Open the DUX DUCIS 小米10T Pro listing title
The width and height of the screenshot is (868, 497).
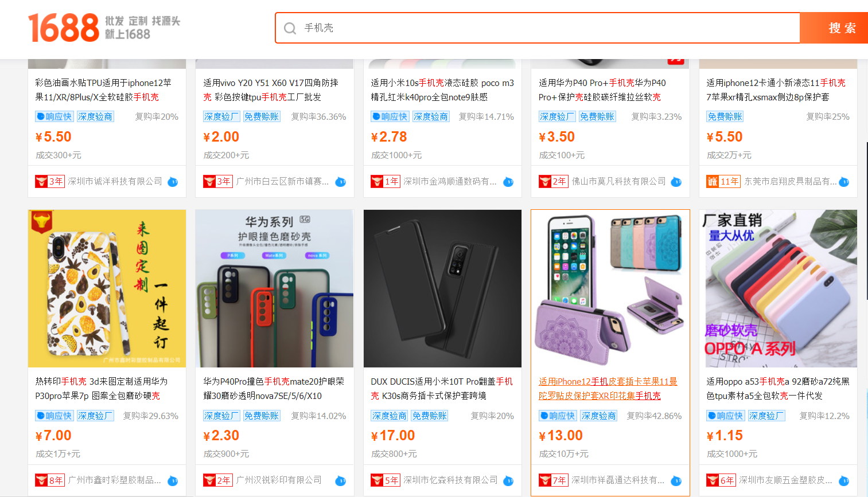442,389
